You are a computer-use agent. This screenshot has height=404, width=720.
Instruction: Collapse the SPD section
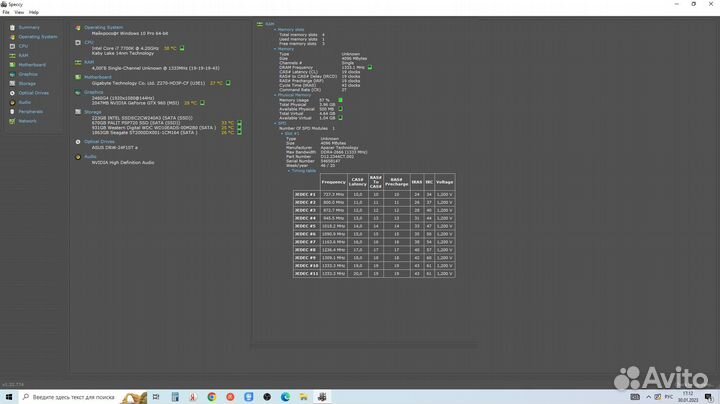[275, 123]
